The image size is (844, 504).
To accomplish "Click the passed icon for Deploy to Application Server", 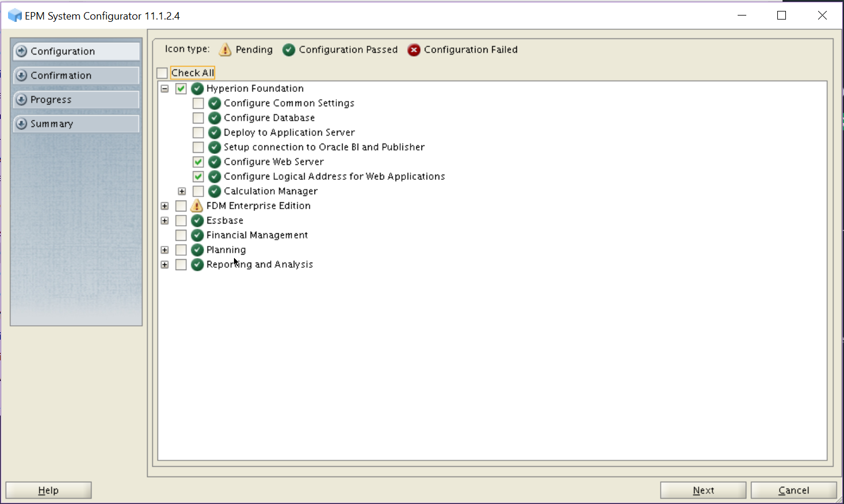I will 214,133.
